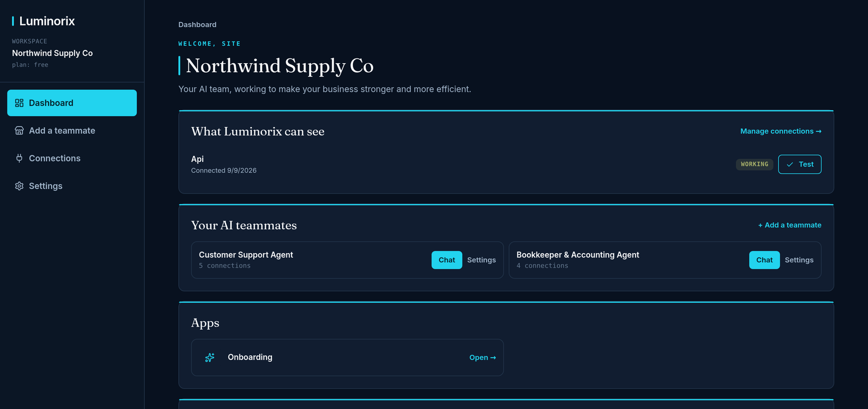This screenshot has width=868, height=409.
Task: Click the Apps section heading
Action: pos(205,323)
